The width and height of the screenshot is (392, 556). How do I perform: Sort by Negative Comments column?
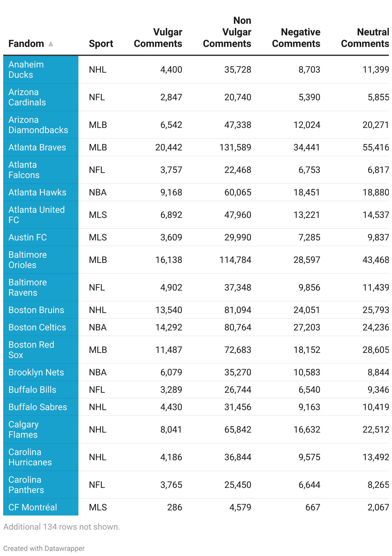point(296,38)
